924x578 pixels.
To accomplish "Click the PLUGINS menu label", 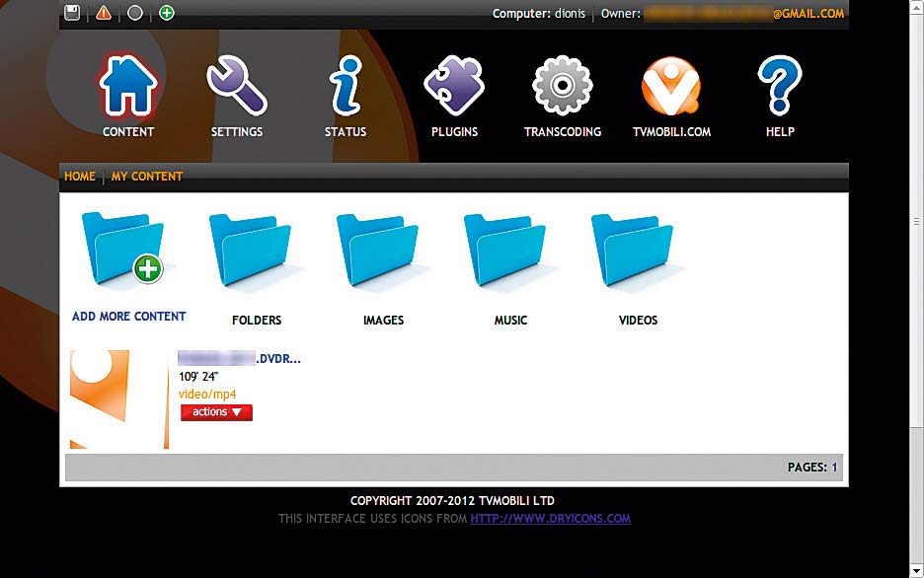I will tap(454, 132).
